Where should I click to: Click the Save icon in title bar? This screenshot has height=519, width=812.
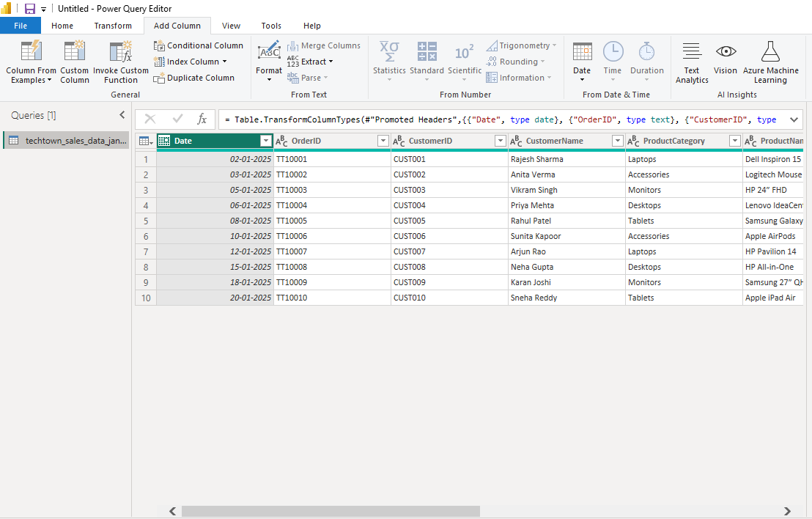(x=30, y=9)
